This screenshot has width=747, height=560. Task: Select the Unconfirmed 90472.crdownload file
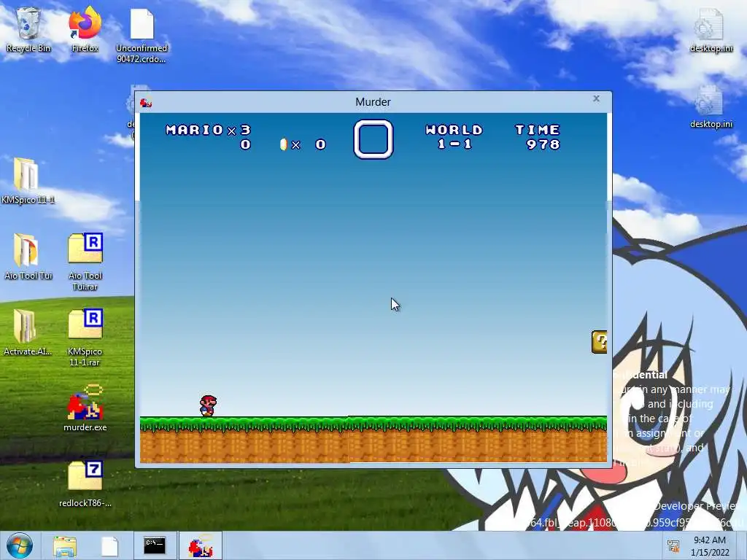pos(142,36)
